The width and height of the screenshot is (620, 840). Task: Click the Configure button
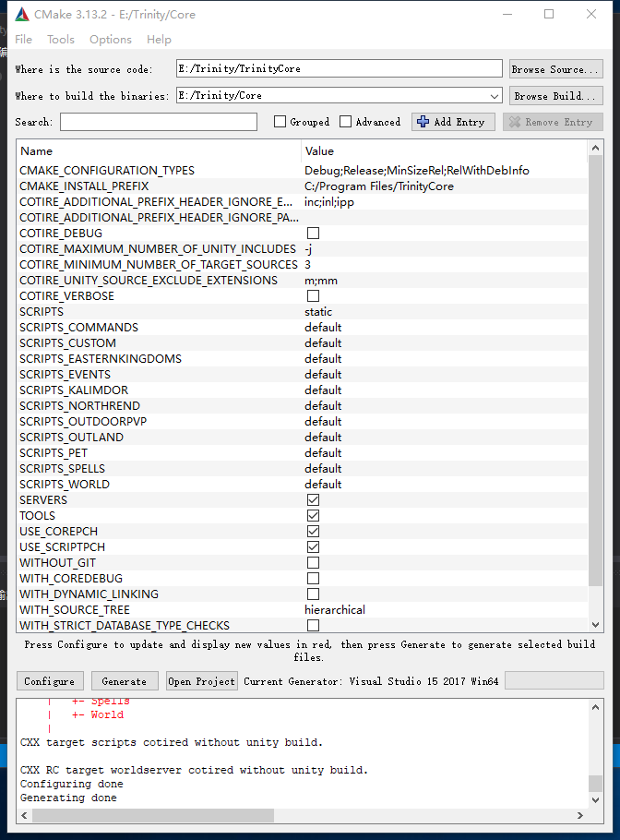pos(50,681)
